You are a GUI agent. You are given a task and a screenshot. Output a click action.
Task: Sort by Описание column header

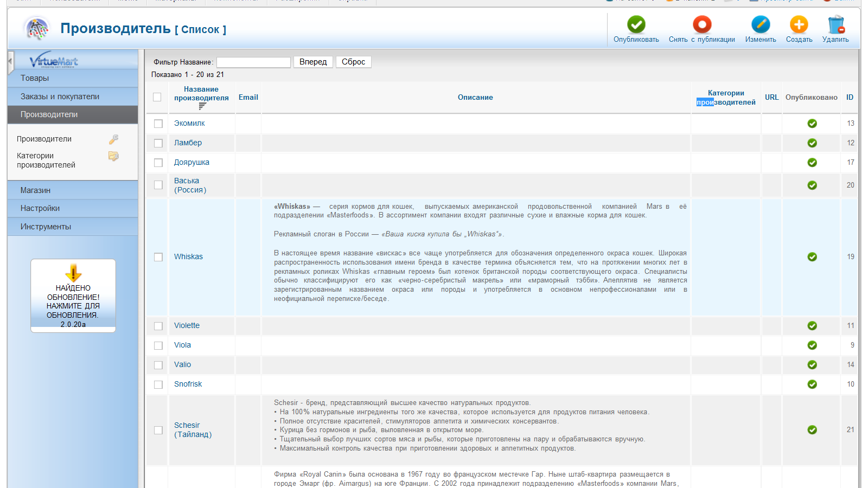click(x=475, y=97)
